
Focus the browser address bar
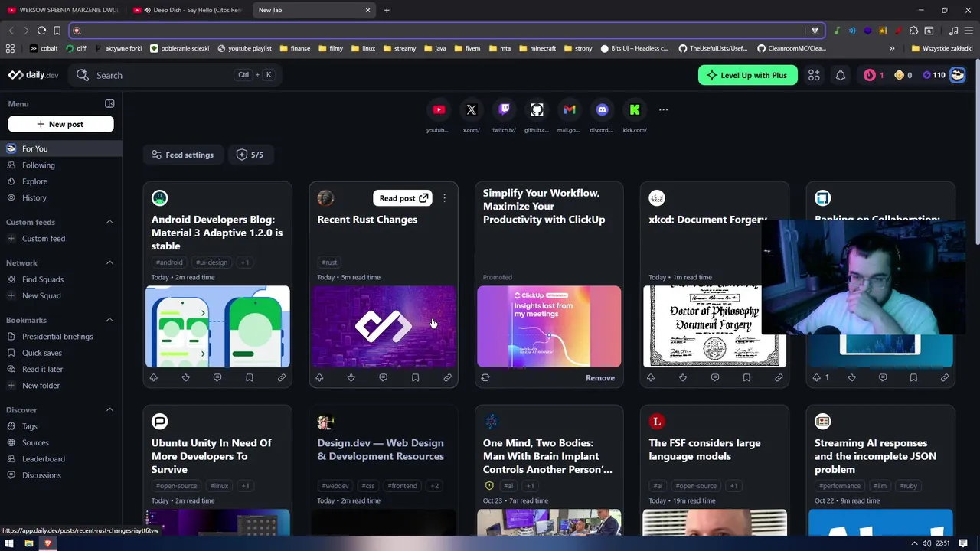[442, 31]
